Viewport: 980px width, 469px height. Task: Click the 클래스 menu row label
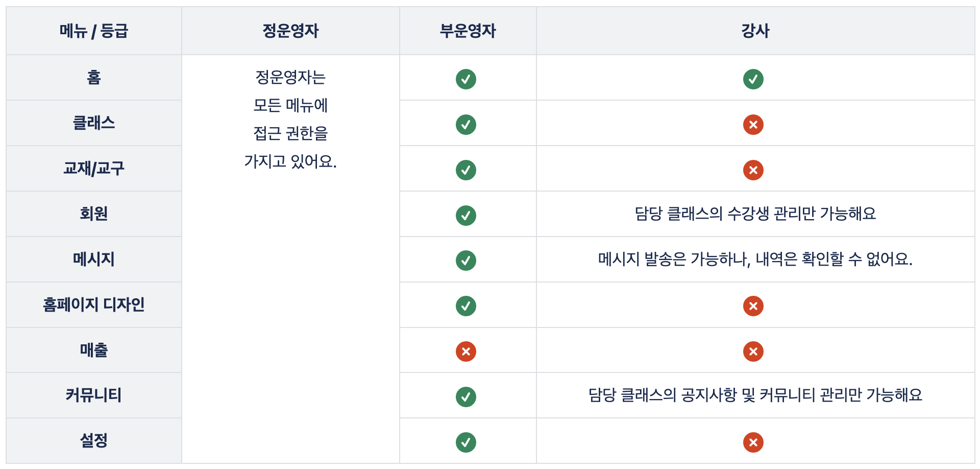pos(94,123)
